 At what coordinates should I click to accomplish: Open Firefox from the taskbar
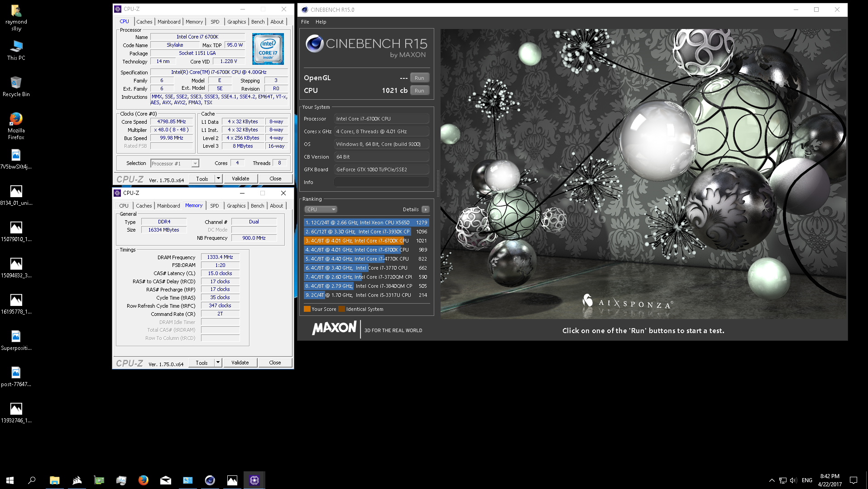(x=144, y=480)
